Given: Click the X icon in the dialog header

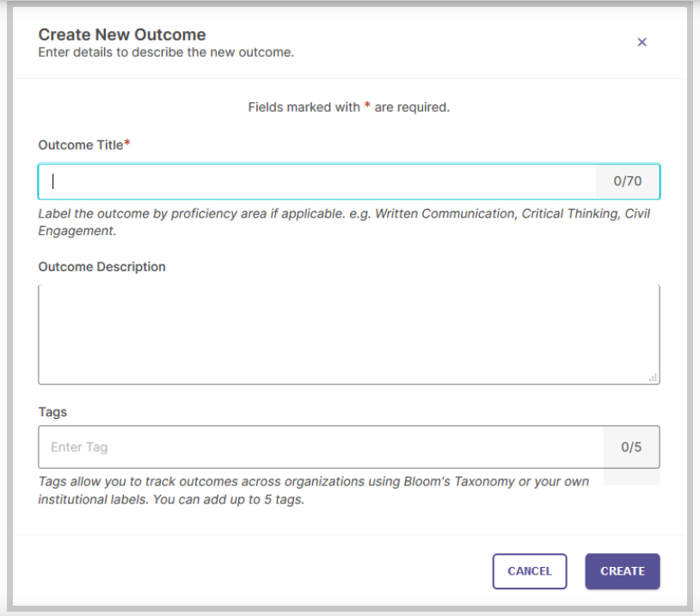Looking at the screenshot, I should [642, 41].
